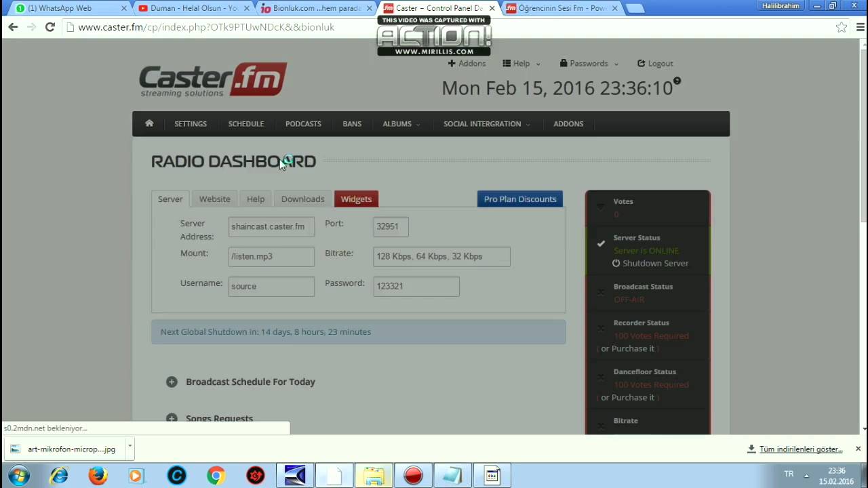The height and width of the screenshot is (488, 868).
Task: Select the Server tab
Action: click(170, 199)
